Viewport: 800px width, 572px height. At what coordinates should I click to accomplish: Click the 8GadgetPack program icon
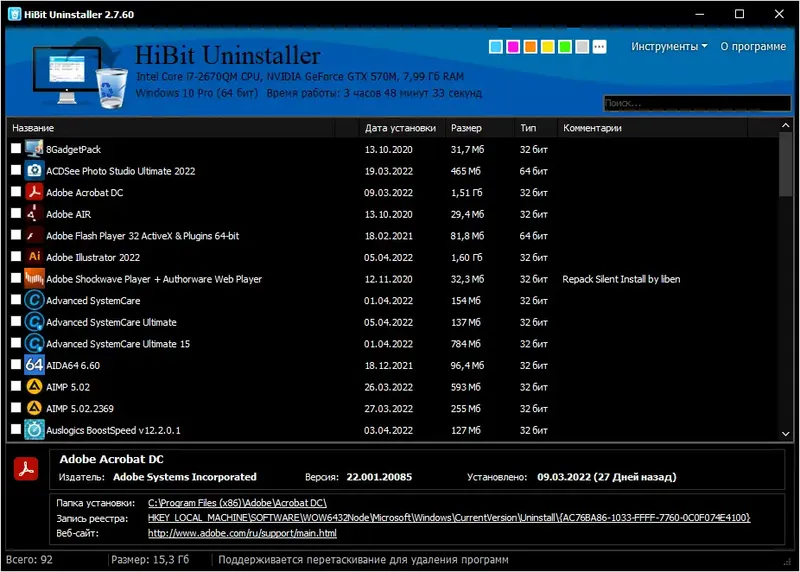[34, 149]
